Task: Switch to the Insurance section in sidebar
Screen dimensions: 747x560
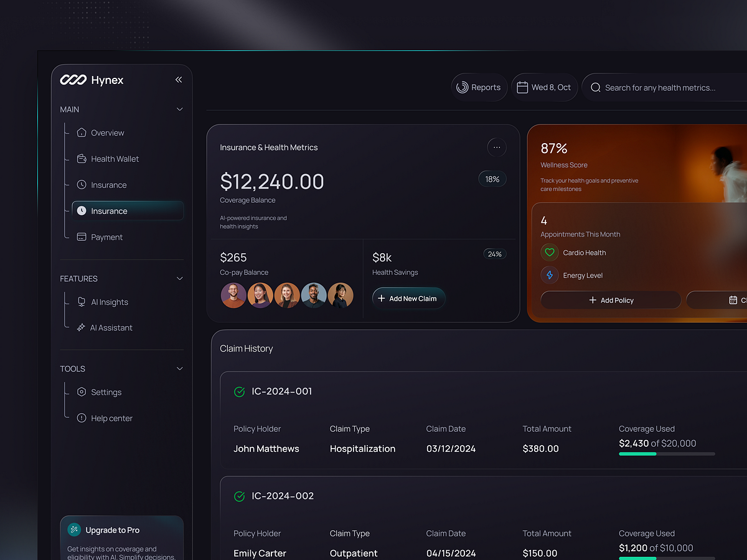Action: (110, 185)
